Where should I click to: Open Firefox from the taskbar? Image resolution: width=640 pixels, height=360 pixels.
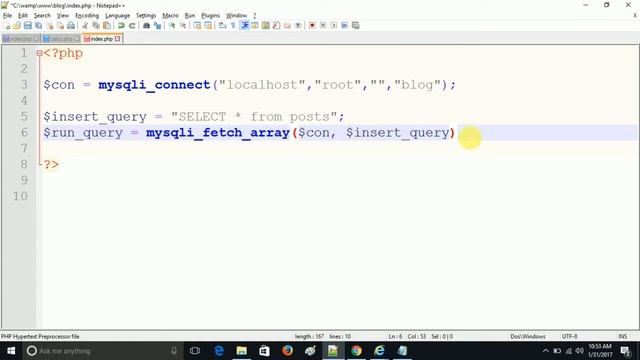pos(287,351)
